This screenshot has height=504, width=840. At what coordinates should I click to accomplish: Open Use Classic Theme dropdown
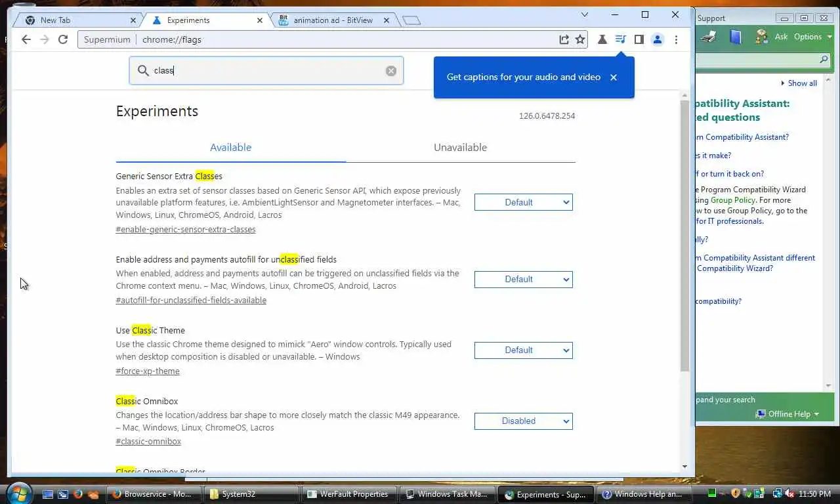click(x=524, y=350)
